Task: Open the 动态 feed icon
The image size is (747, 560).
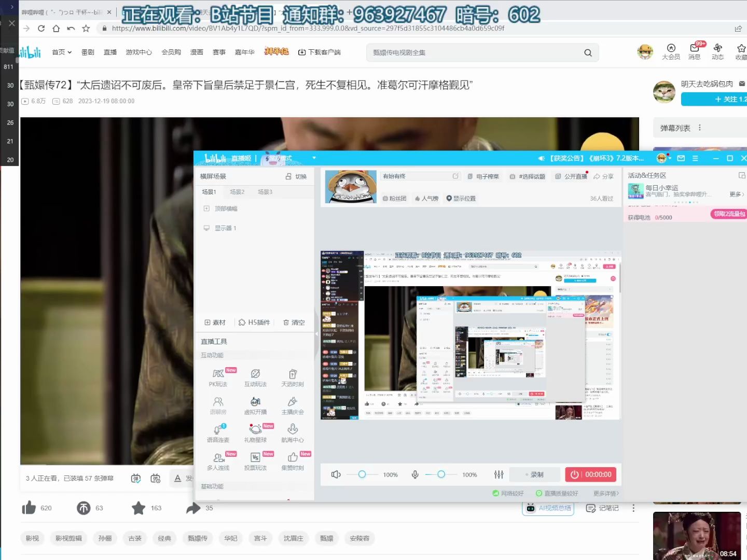Action: 718,51
